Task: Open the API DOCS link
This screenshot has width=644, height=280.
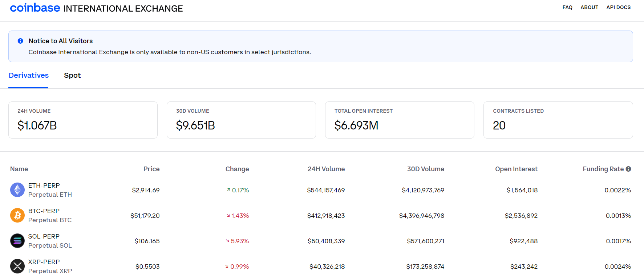Action: (x=618, y=7)
